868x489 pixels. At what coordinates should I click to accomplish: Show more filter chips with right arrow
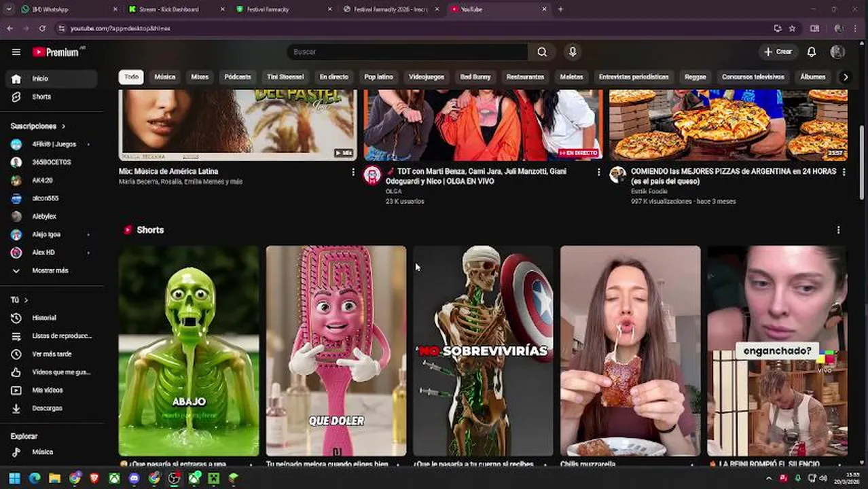[845, 77]
